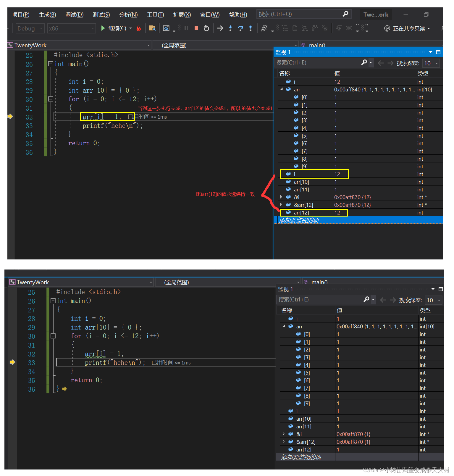This screenshot has width=454, height=476.
Task: Open the 测试(S) menu
Action: [101, 14]
